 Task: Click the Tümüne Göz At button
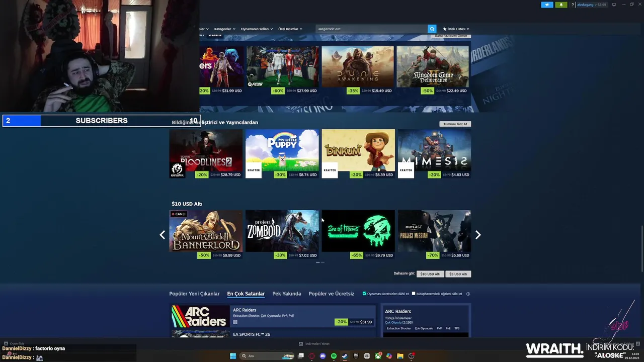[455, 124]
